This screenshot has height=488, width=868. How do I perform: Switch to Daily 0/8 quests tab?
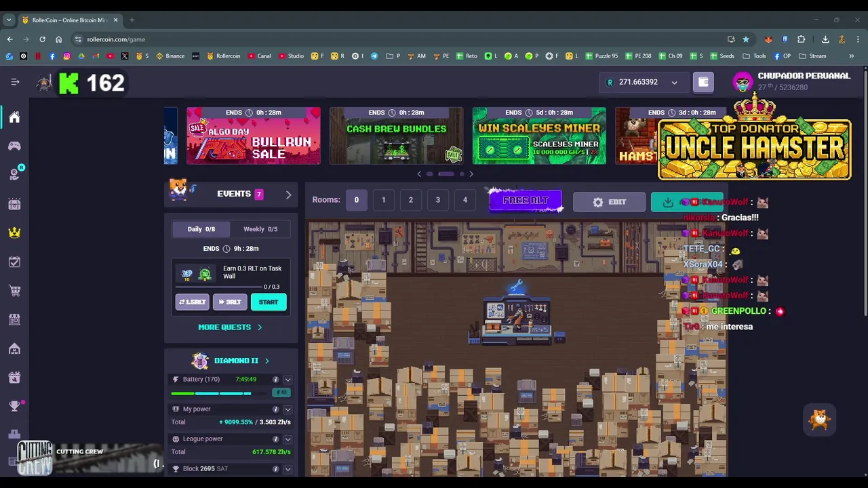[201, 229]
